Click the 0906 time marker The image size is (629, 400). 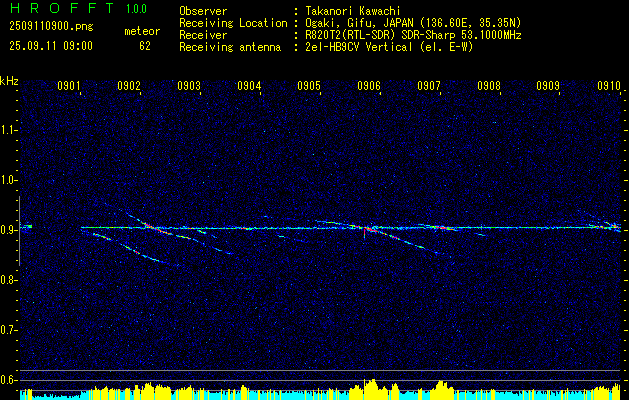coord(369,85)
